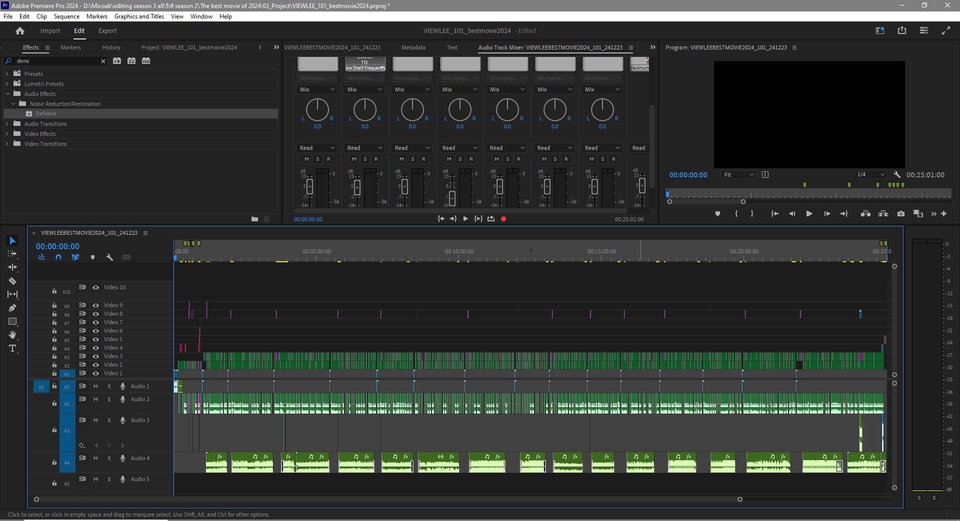Mute the Audio 1 track

(96, 386)
